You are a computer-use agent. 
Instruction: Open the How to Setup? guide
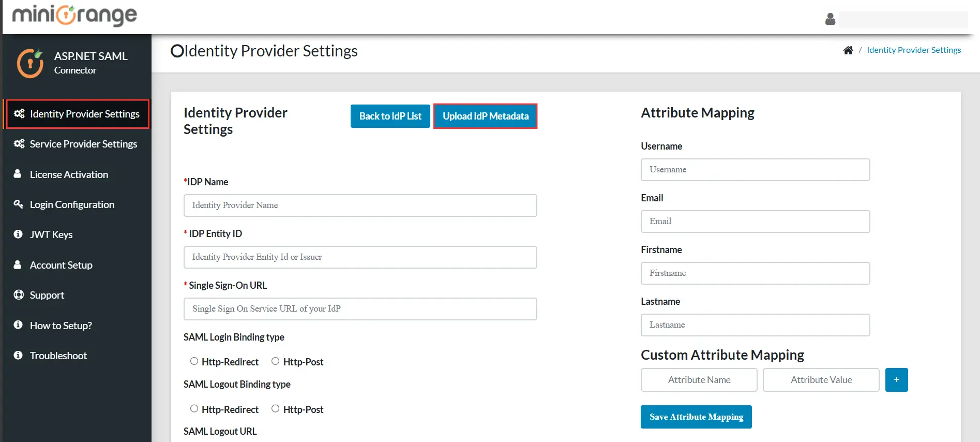pos(77,326)
